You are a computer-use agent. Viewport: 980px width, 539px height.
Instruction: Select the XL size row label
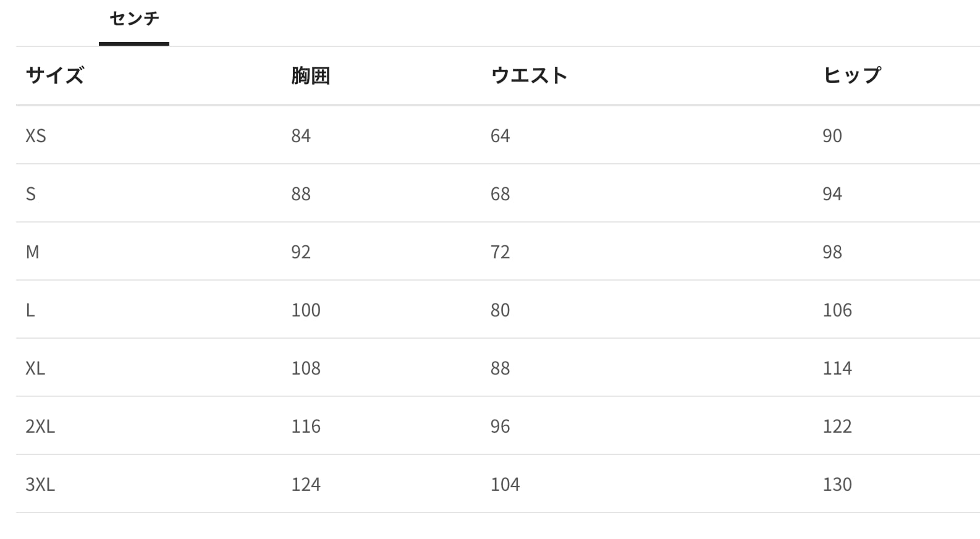(35, 368)
